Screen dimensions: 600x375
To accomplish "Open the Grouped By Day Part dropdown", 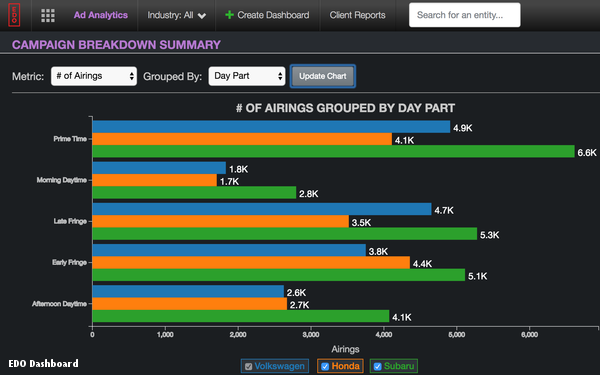I will pos(247,76).
